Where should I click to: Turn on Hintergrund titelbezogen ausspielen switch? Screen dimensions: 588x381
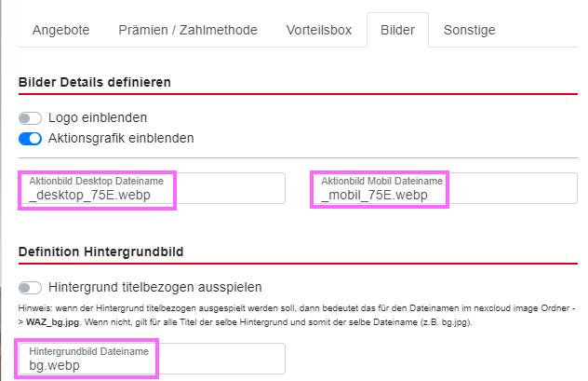click(x=30, y=287)
